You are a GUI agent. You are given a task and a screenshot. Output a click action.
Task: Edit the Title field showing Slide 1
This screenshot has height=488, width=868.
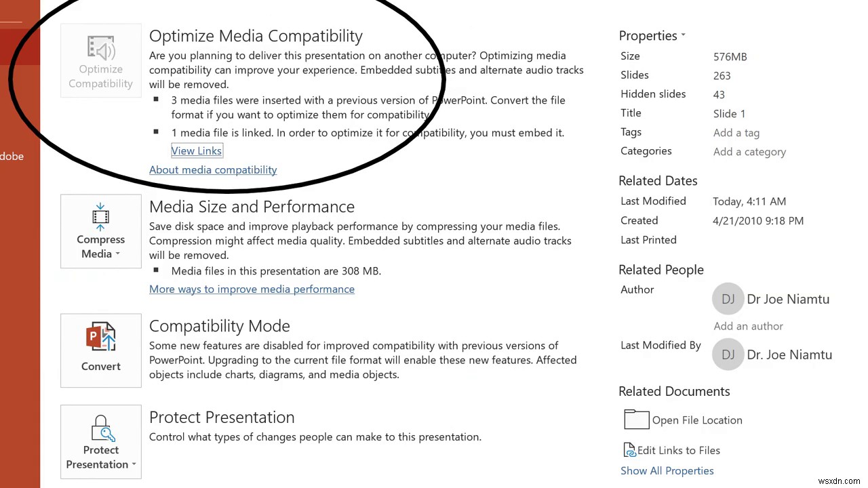729,114
